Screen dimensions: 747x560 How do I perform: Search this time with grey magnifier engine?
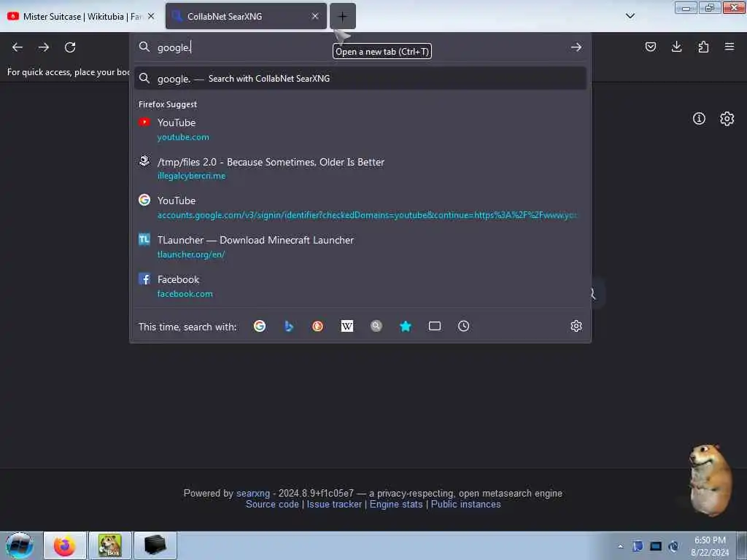tap(376, 326)
